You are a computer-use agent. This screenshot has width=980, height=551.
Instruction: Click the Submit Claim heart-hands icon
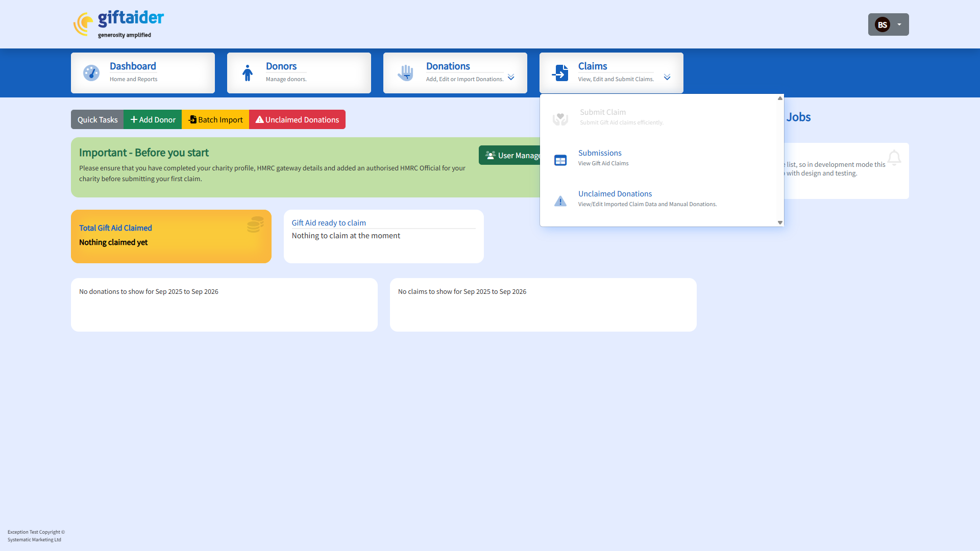[560, 119]
